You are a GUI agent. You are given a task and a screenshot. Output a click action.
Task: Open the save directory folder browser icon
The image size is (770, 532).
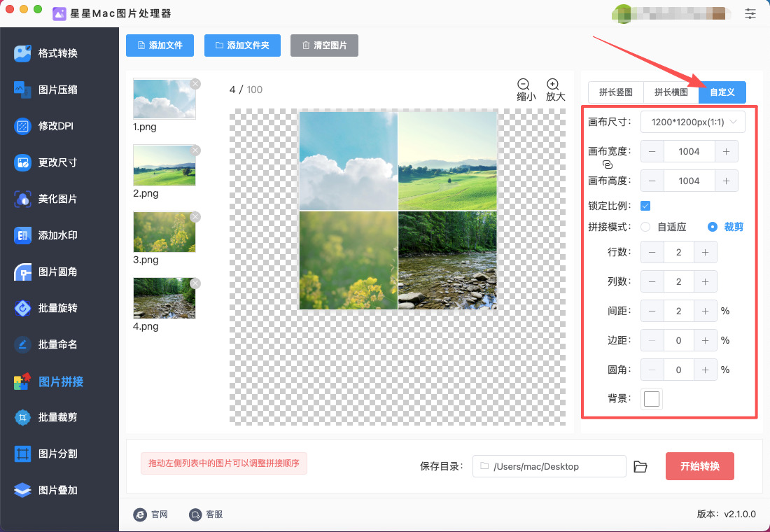point(640,466)
